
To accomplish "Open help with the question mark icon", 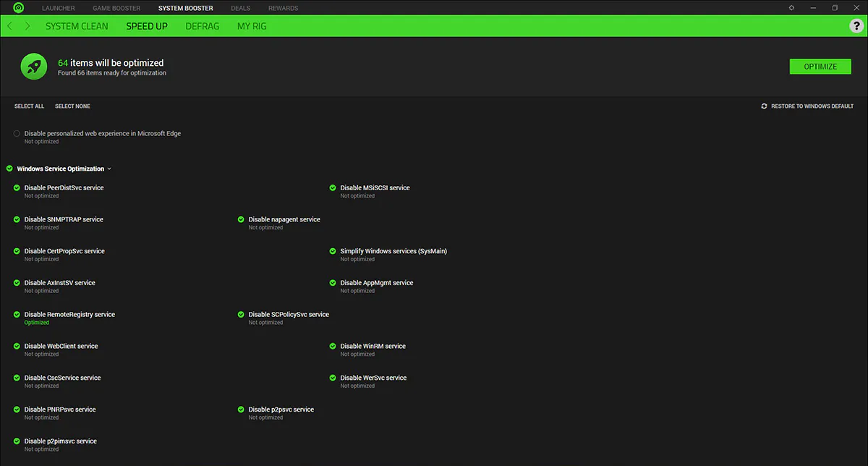I will coord(856,26).
